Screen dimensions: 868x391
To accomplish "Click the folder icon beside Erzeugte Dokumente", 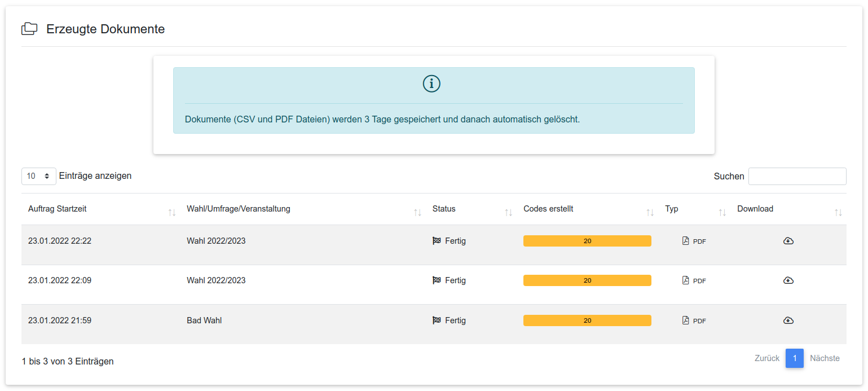I will coord(29,29).
